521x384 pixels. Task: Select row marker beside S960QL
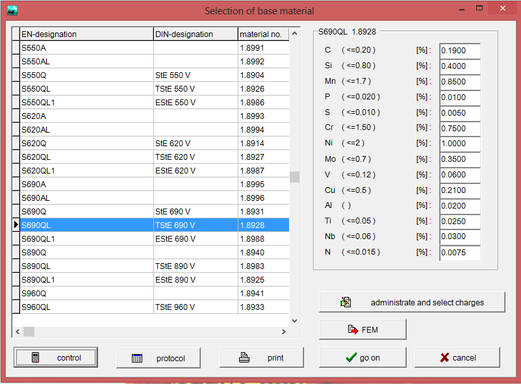16,307
